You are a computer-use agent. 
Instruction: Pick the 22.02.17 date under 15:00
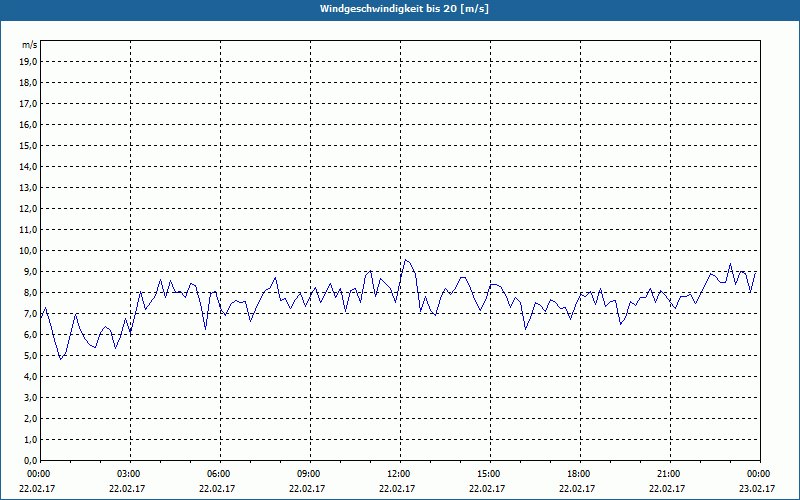[487, 488]
